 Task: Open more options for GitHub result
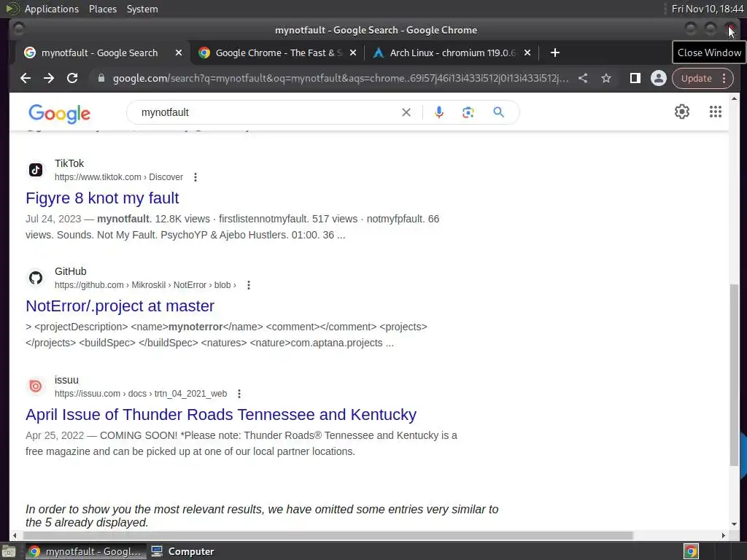[249, 285]
